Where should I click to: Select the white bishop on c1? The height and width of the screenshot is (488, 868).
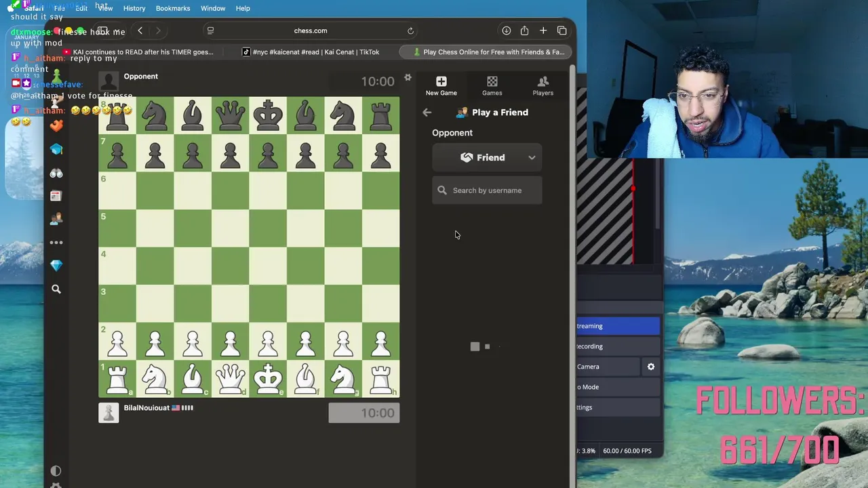[x=193, y=378]
